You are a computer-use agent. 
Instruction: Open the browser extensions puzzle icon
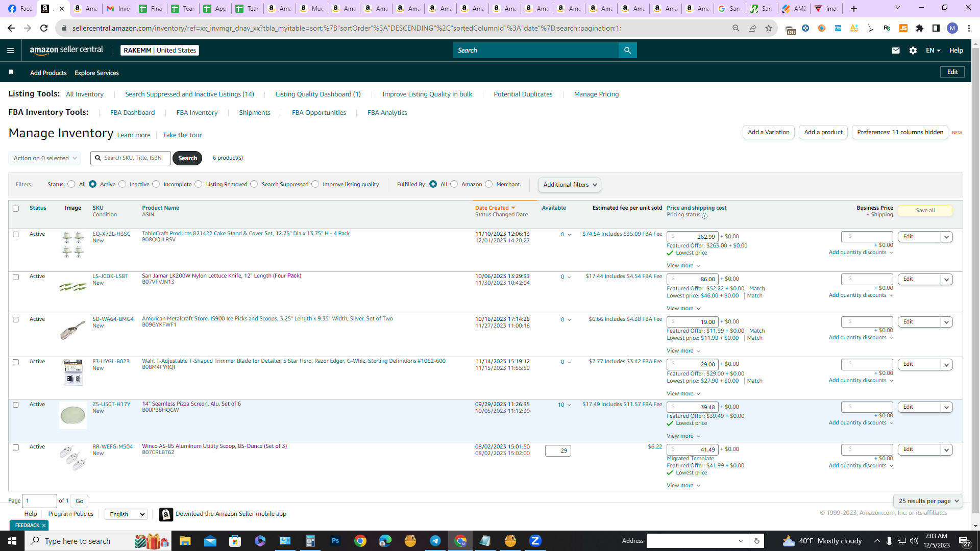pos(920,28)
